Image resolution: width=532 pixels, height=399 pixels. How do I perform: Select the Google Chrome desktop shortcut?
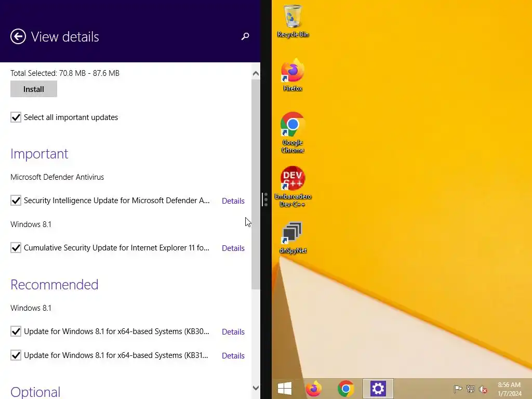(292, 132)
